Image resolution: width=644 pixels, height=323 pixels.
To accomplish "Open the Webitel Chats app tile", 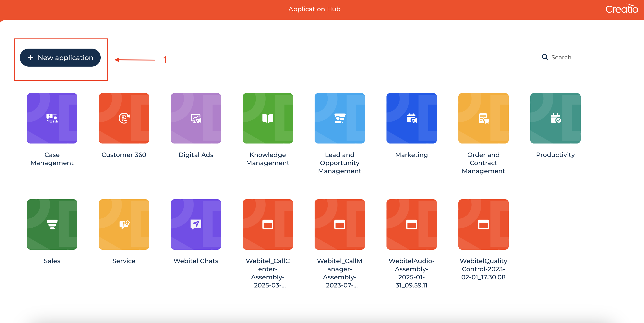I will [196, 224].
